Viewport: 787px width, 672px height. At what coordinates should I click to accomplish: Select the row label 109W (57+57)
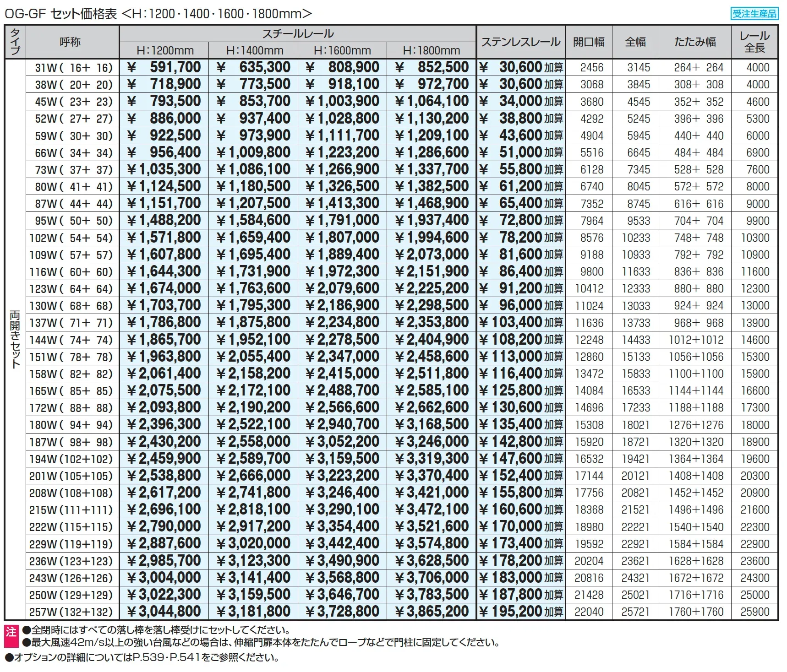tap(71, 255)
